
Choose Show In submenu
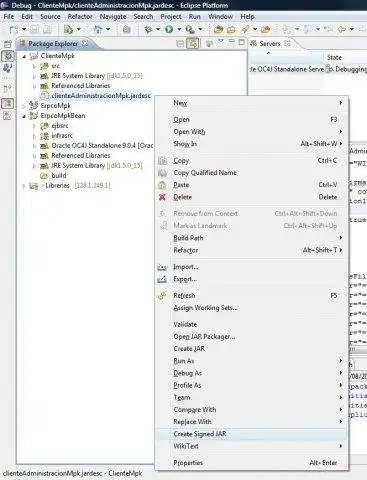(252, 144)
